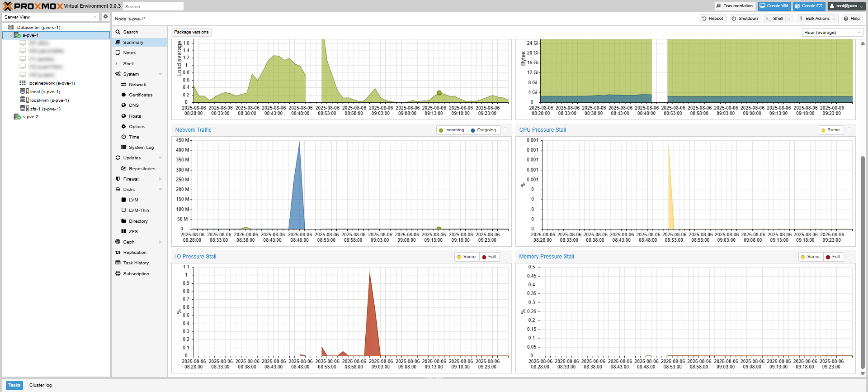Viewport: 868px width, 392px height.
Task: Open the ZFS disks page
Action: click(x=133, y=232)
